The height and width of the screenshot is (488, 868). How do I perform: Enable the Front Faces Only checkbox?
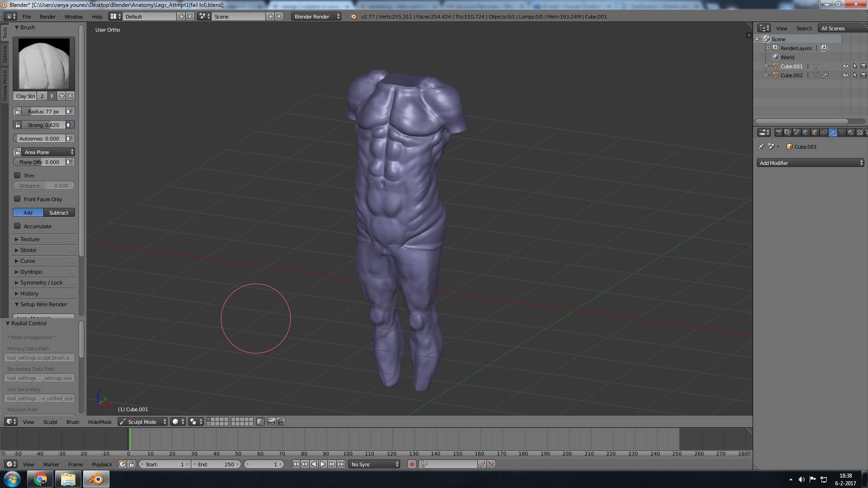pos(17,199)
